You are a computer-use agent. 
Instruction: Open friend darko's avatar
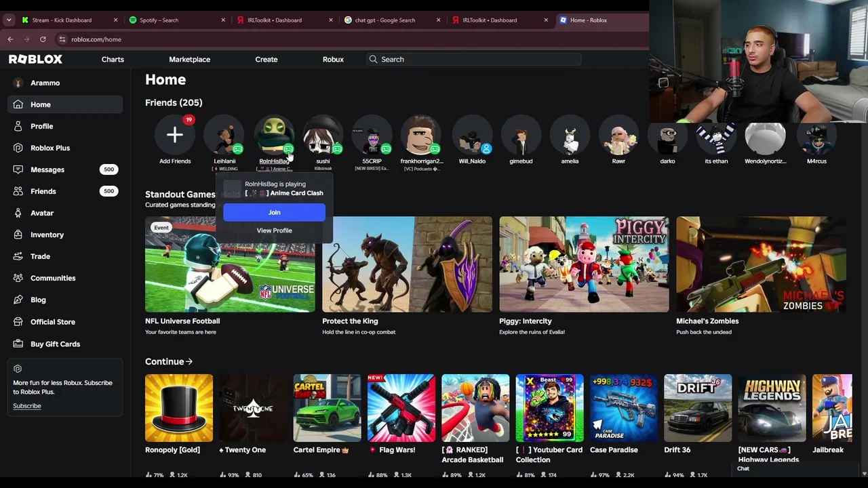pyautogui.click(x=667, y=138)
